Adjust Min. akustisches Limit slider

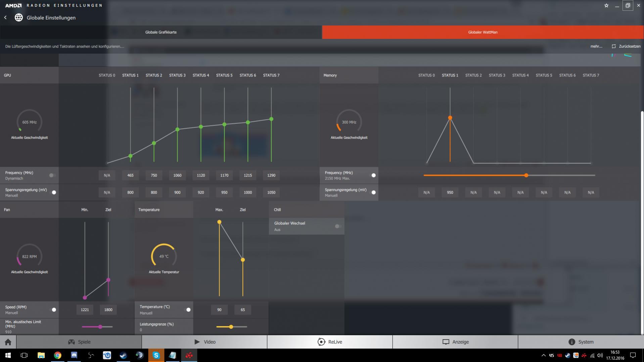coord(100,326)
